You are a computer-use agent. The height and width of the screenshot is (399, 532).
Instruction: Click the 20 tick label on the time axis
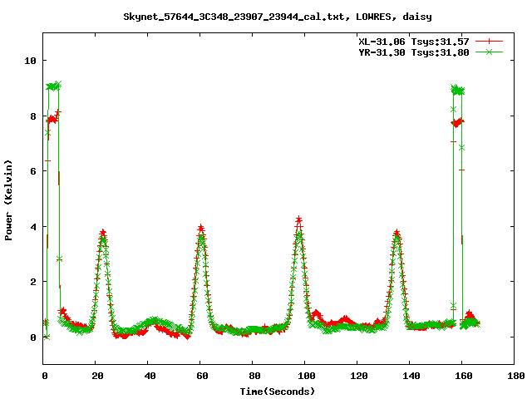coord(96,376)
